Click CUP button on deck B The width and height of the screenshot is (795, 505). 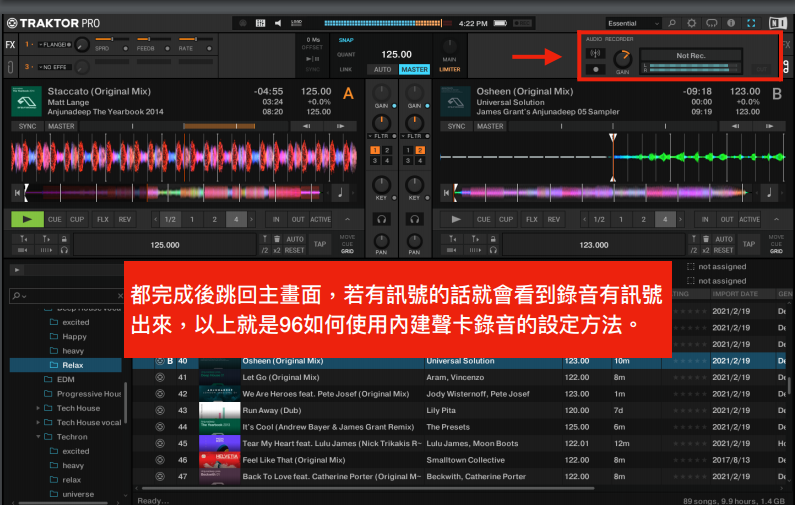tap(506, 220)
